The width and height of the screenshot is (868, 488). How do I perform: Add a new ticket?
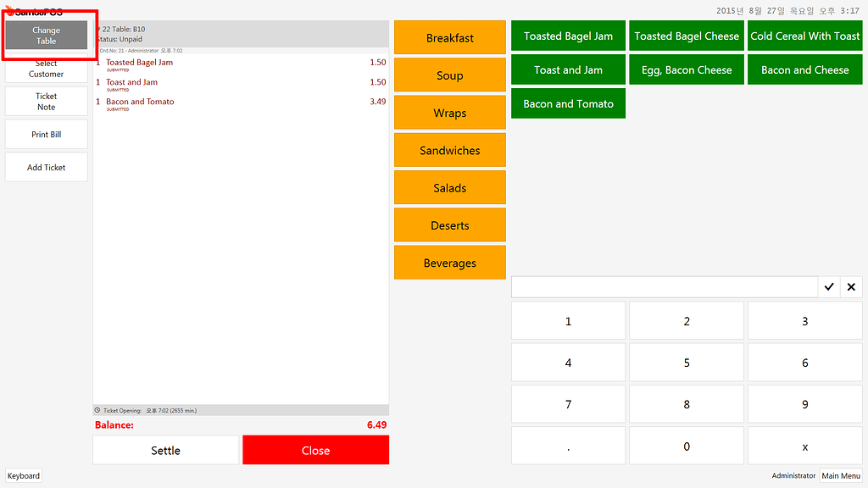[x=46, y=167]
